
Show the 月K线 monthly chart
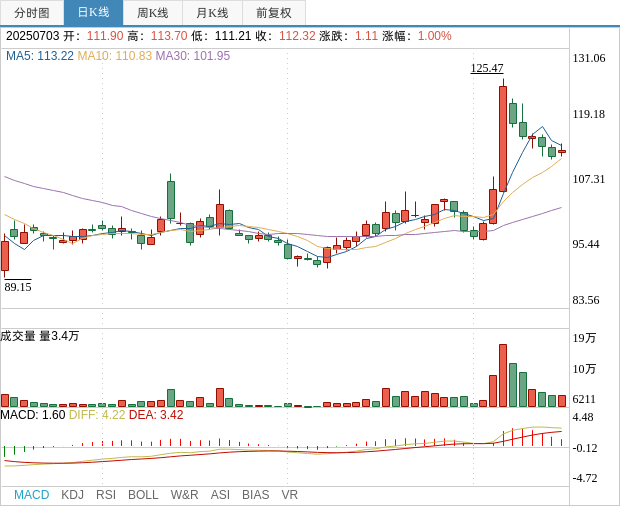point(212,13)
